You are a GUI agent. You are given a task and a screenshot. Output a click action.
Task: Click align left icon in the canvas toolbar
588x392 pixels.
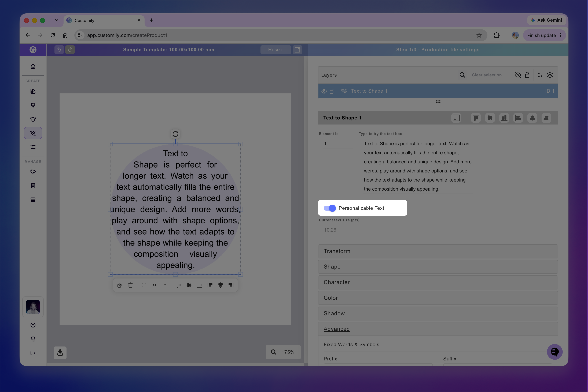point(210,285)
